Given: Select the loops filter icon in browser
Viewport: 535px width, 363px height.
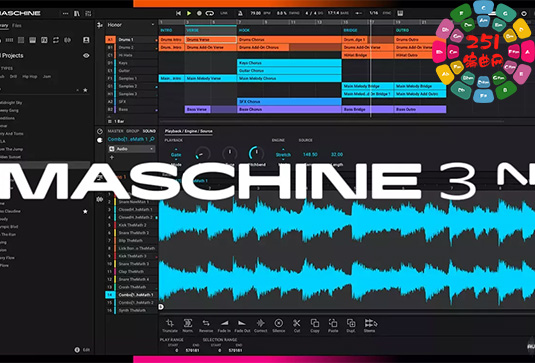Looking at the screenshot, I should (56, 40).
